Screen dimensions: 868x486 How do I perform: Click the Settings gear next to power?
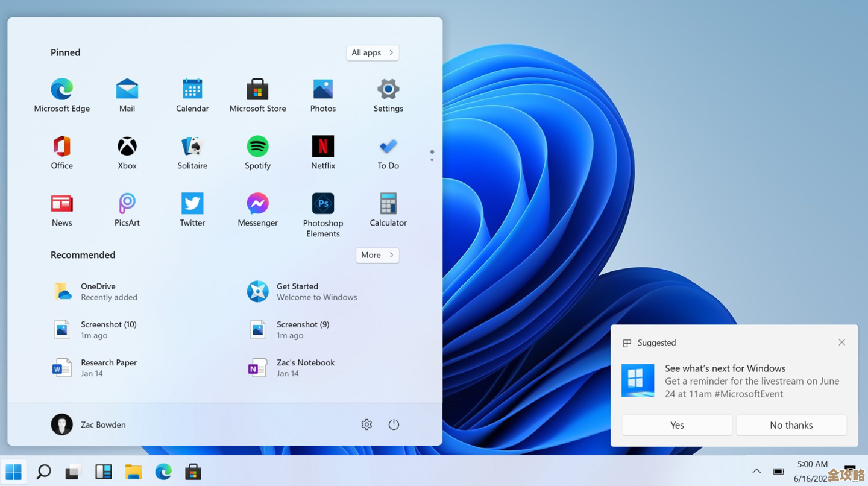(x=366, y=424)
